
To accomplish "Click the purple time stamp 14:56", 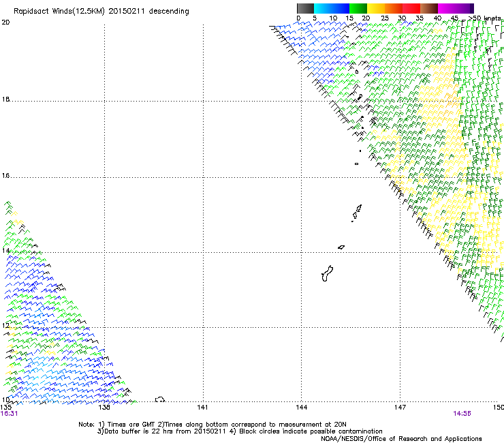I will click(x=462, y=414).
